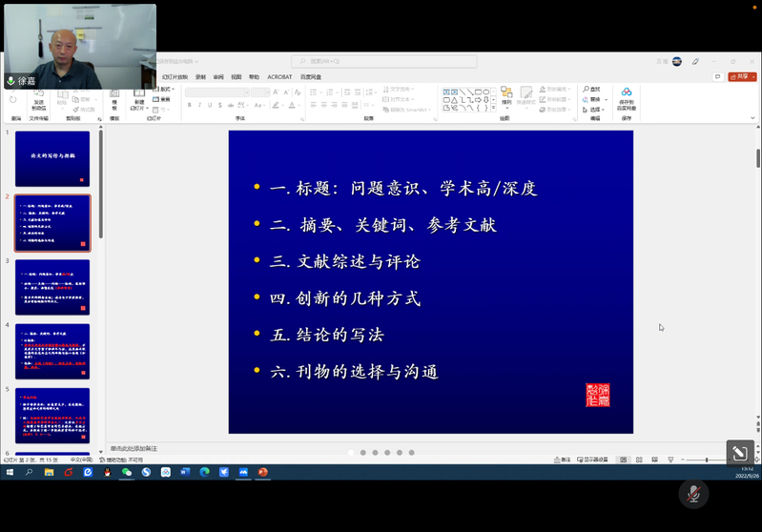The width and height of the screenshot is (762, 532).
Task: Toggle italic text formatting
Action: pos(200,105)
